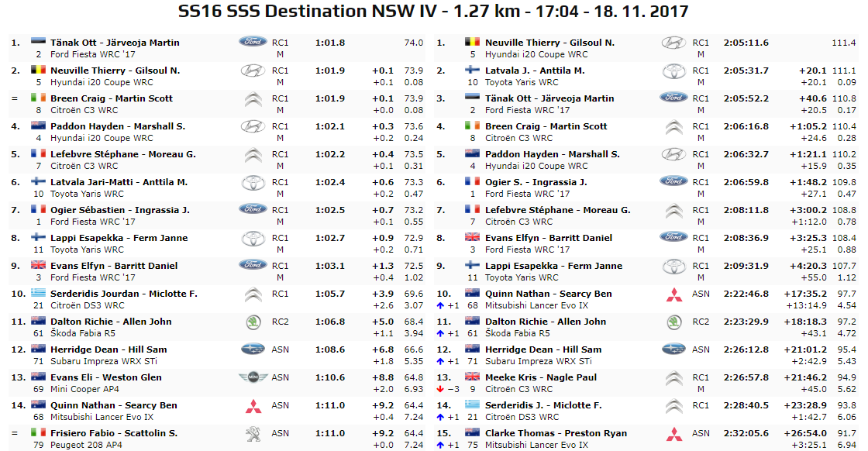Open Meeke Kris - Nagle Paul driver link
This screenshot has width=868, height=451.
pyautogui.click(x=540, y=377)
